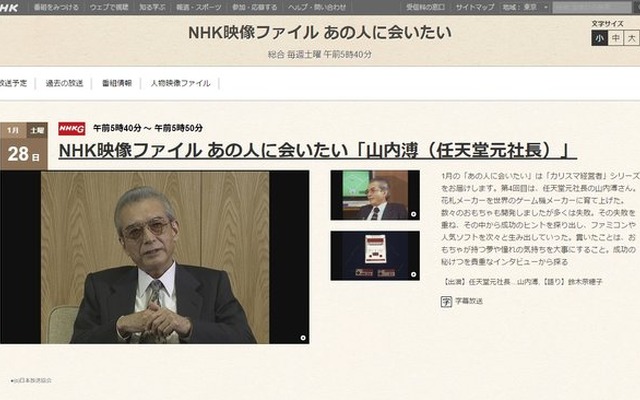Click the enlarge icon on the monitor thumbnail
640x400 pixels.
pyautogui.click(x=413, y=214)
